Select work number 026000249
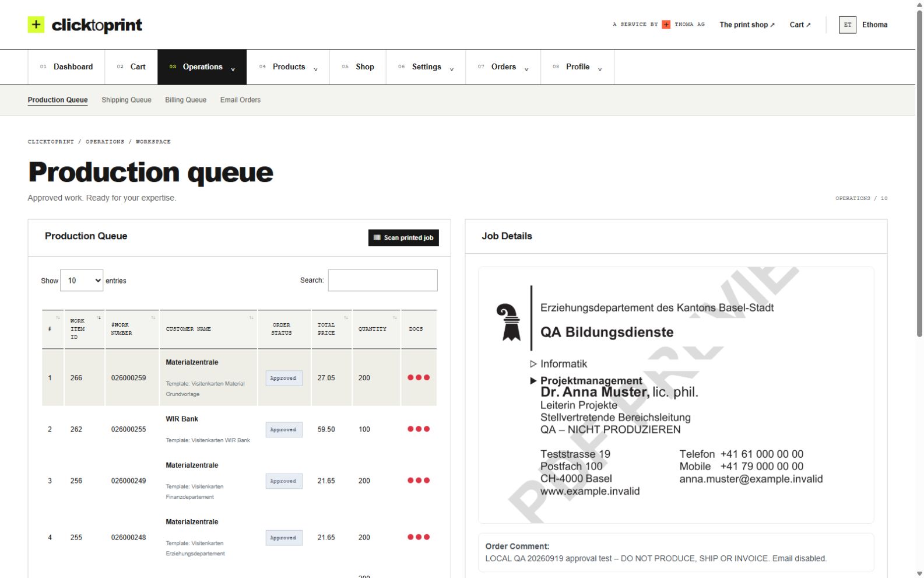 [128, 481]
